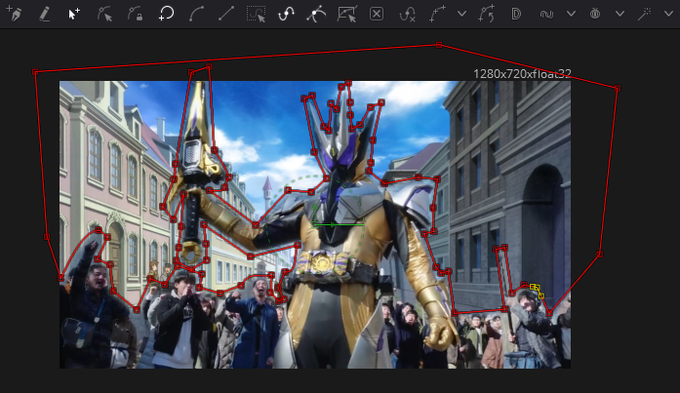Viewport: 680px width, 393px height.
Task: Enable the Shape Box transform tool
Action: 347,14
